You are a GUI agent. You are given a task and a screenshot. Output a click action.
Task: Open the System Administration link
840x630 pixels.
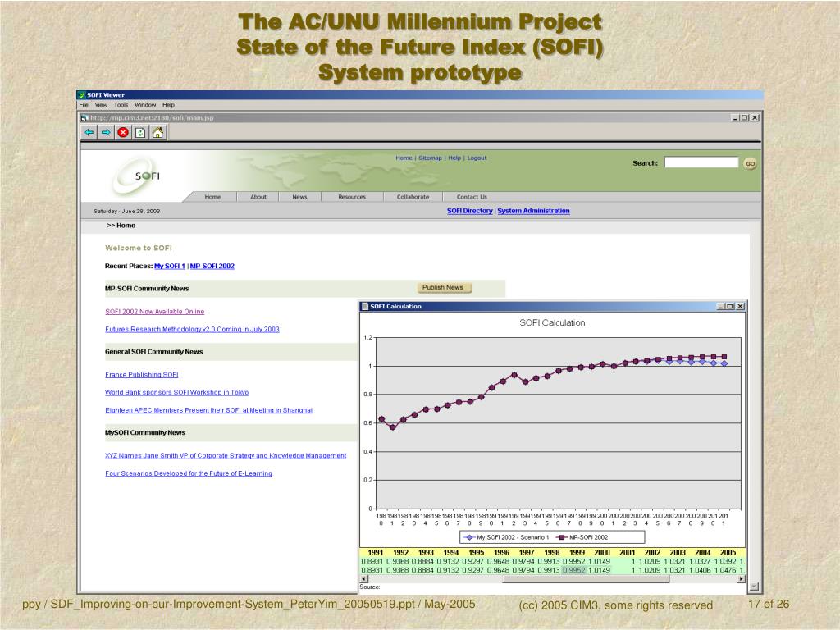533,211
